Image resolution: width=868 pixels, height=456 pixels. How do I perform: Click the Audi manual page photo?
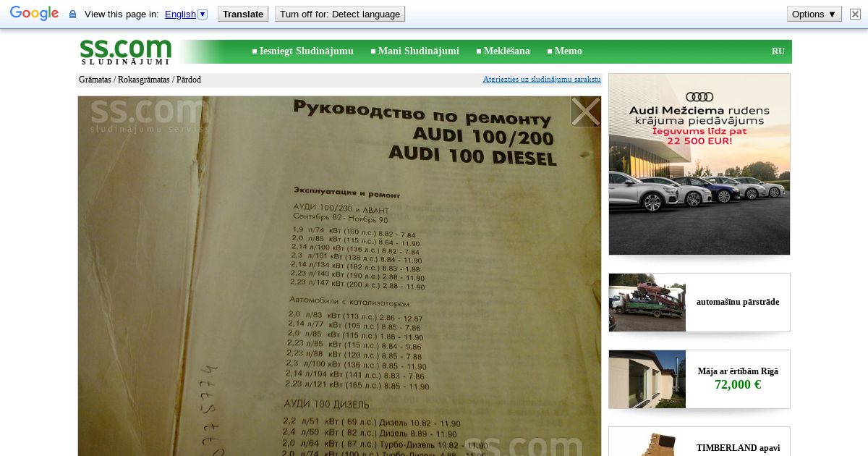(339, 276)
